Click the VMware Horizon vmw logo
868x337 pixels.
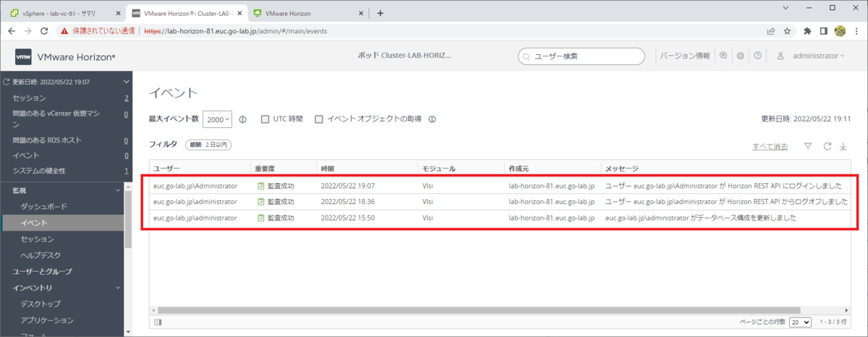tap(25, 56)
